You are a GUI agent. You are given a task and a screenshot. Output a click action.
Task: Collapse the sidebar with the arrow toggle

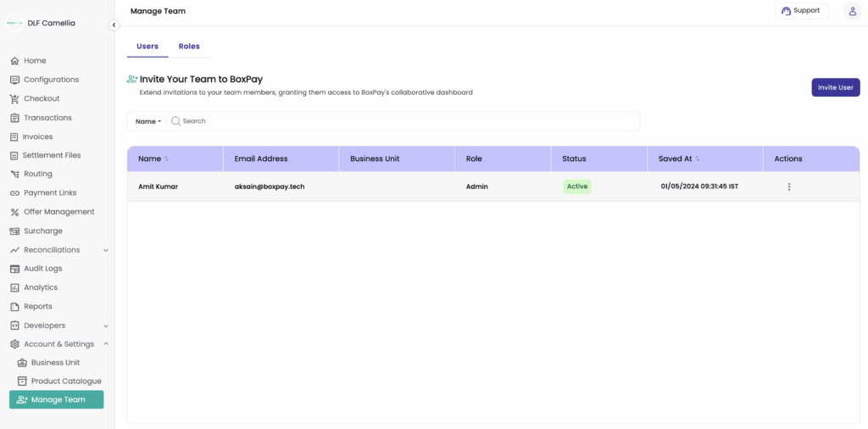pos(114,25)
